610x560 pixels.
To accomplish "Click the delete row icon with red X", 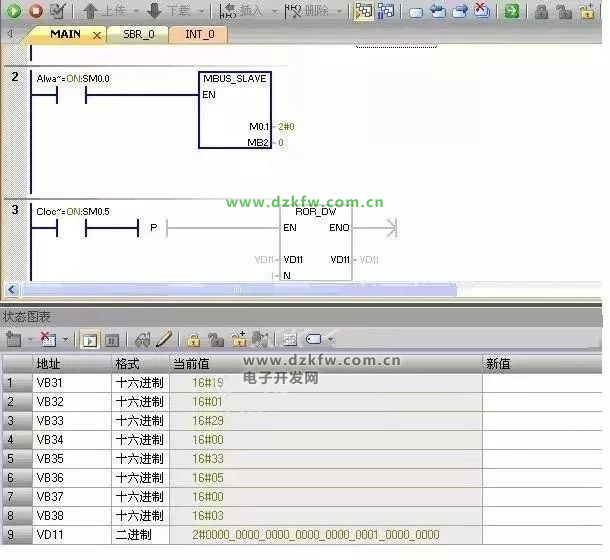I will tap(48, 340).
